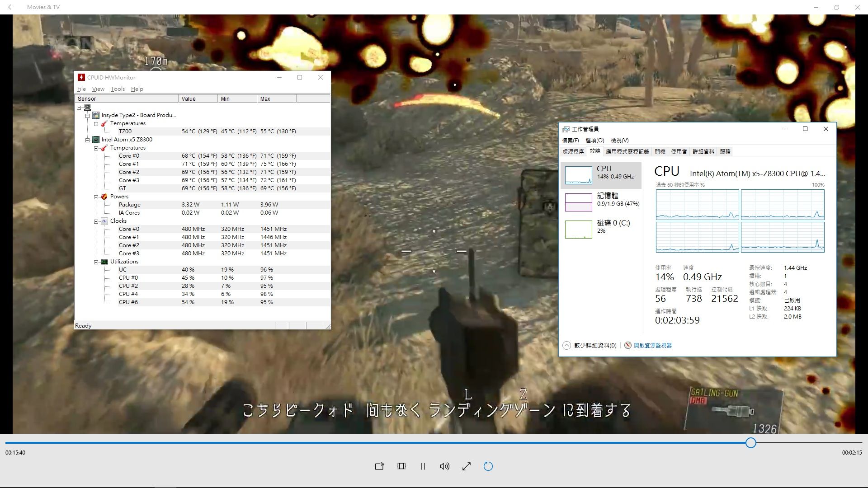The height and width of the screenshot is (488, 868).
Task: Open the HWMonitor Help menu
Action: tap(137, 89)
